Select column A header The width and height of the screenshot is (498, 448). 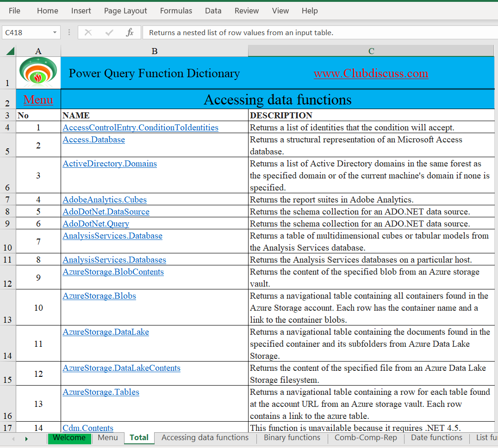click(38, 51)
